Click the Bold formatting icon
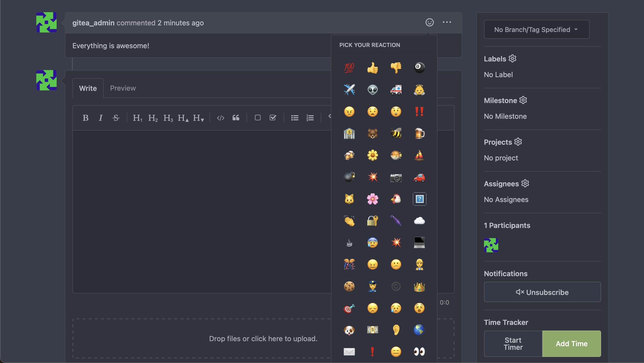644x363 pixels. 86,118
